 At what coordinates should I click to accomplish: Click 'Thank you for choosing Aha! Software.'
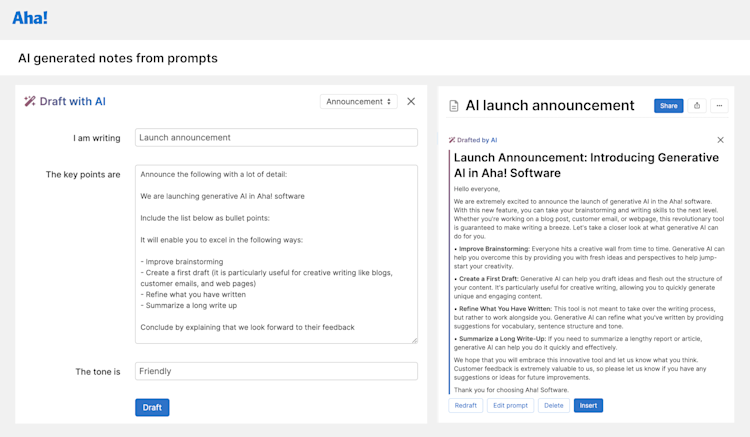(511, 390)
